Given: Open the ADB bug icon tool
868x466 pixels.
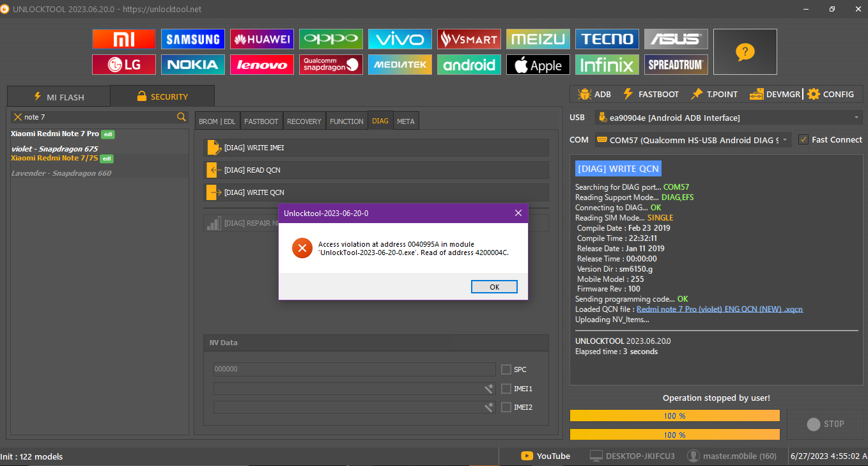Looking at the screenshot, I should tap(584, 94).
